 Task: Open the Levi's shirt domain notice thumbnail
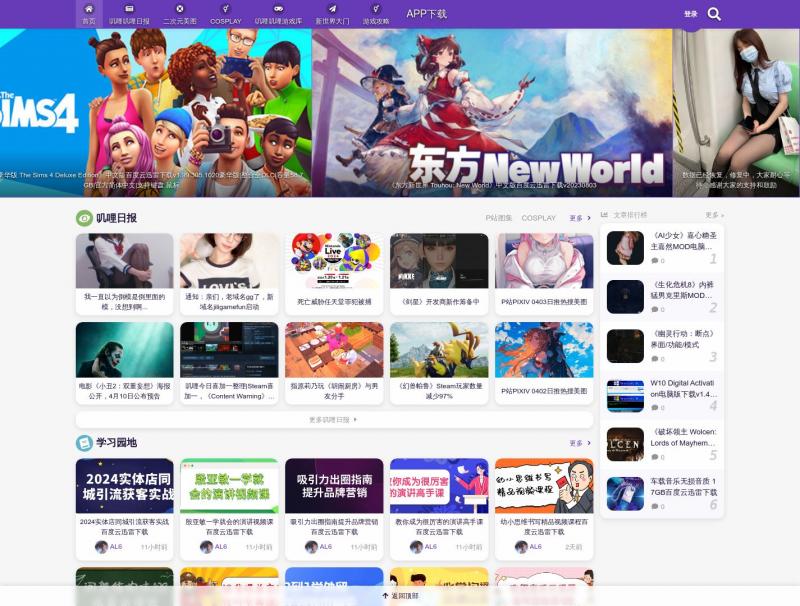[x=229, y=261]
